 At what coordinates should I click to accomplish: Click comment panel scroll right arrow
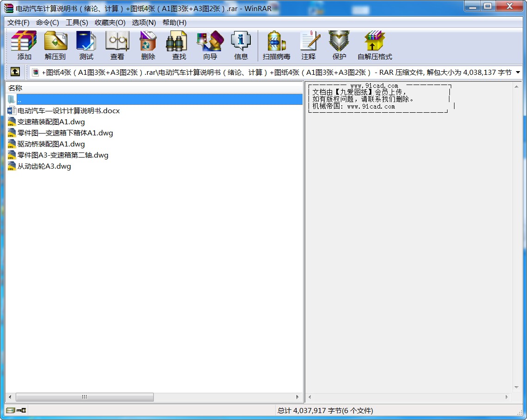[507, 397]
